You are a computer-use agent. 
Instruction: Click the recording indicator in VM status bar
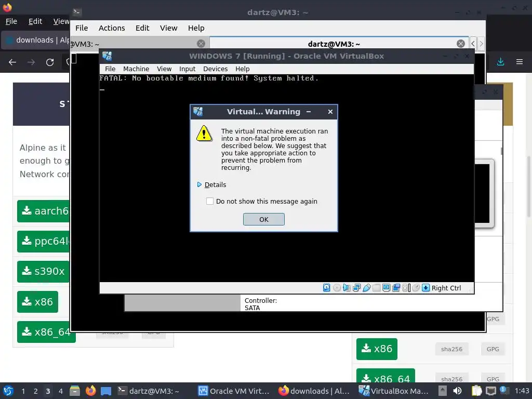[x=396, y=288]
